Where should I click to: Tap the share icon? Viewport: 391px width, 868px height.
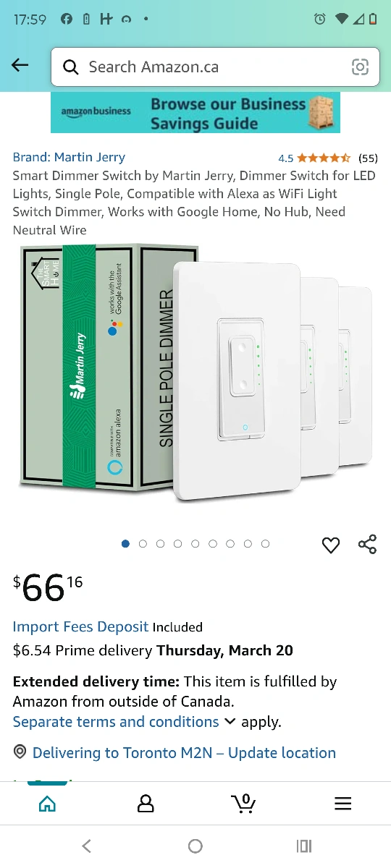(368, 545)
